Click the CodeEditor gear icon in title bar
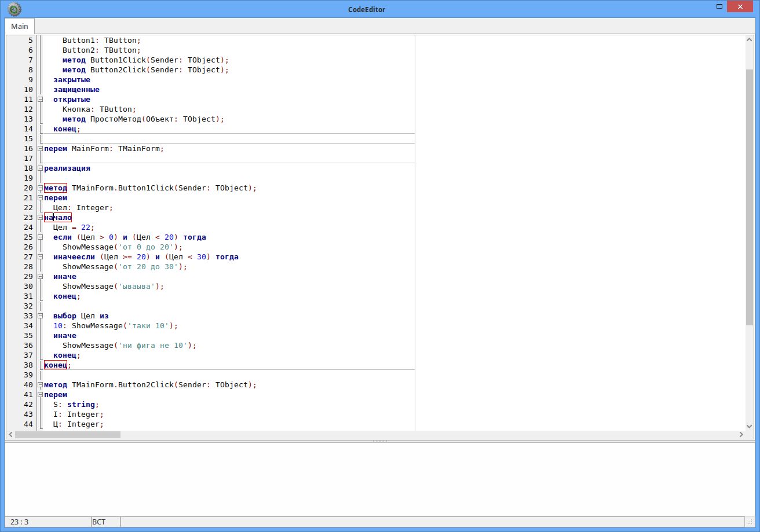 (x=14, y=9)
